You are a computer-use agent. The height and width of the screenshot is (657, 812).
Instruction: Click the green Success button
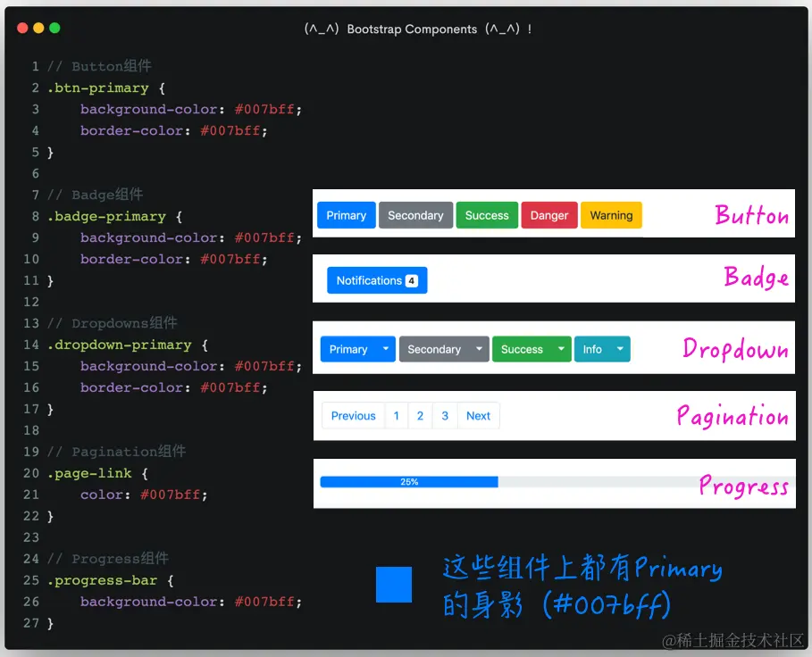pyautogui.click(x=487, y=215)
